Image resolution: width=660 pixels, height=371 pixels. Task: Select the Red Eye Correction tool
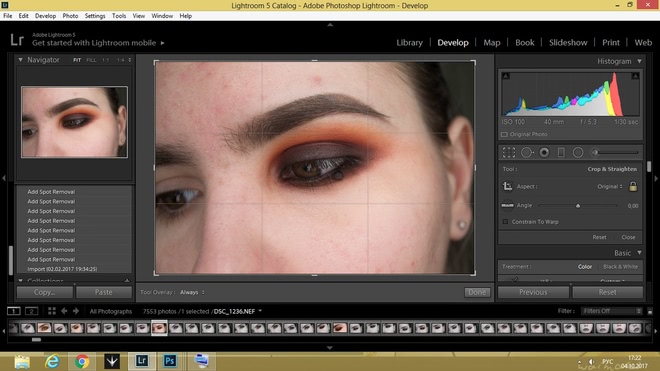point(544,152)
